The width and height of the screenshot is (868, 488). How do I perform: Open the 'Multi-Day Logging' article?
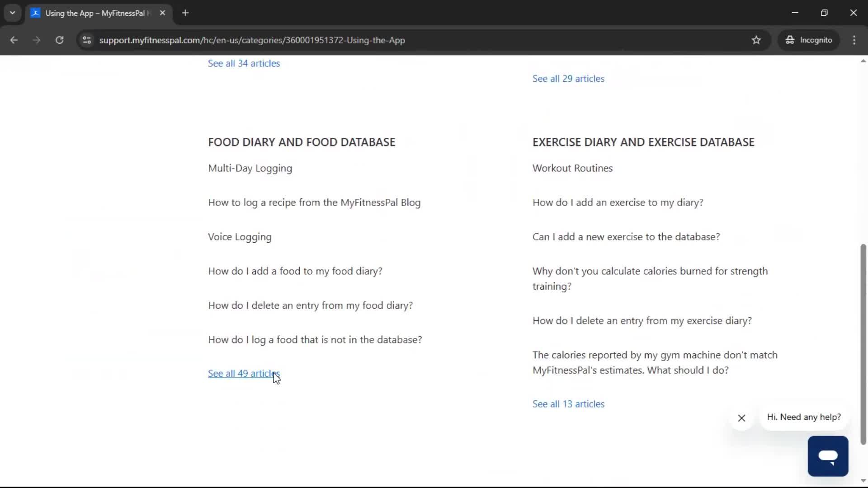click(250, 168)
